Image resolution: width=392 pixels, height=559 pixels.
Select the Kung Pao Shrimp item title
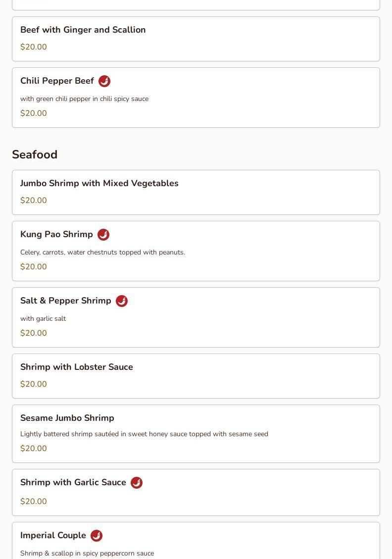pyautogui.click(x=56, y=234)
